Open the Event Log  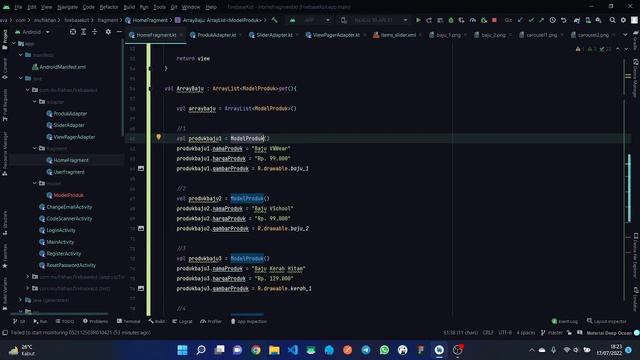pos(564,322)
